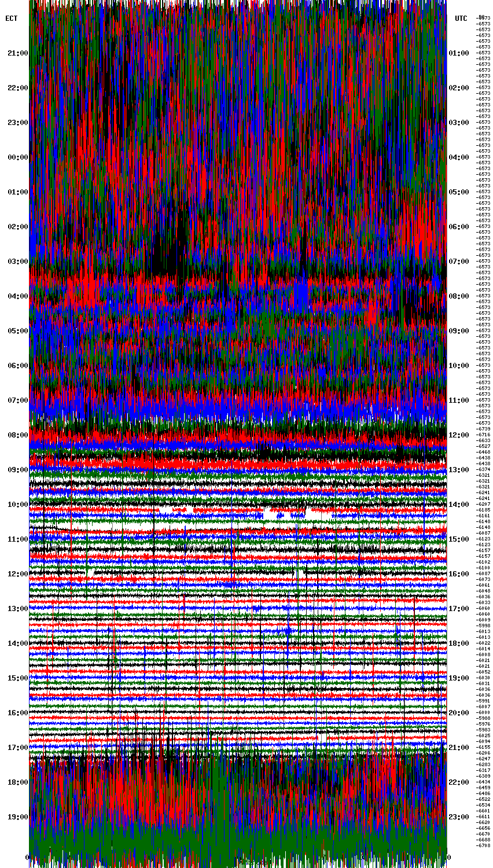The height and width of the screenshot is (868, 493).
Task: Choose 14:00 on the UTC axis
Action: pos(459,504)
